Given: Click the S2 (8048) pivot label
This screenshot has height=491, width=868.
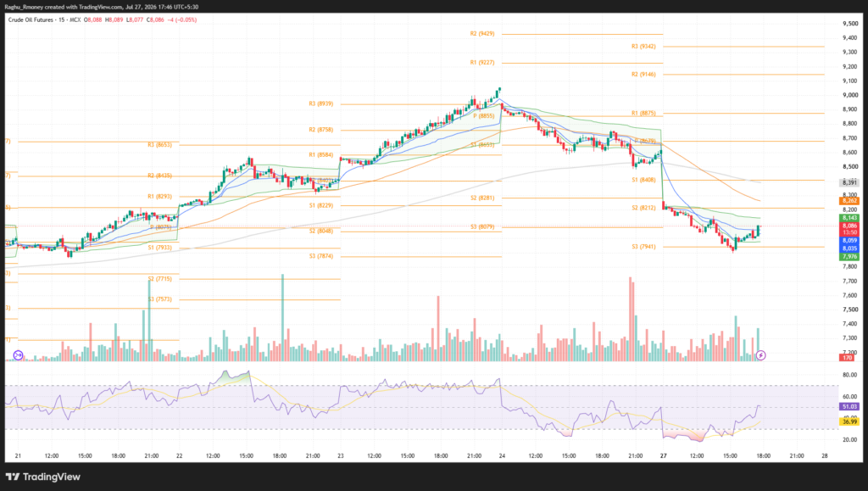Looking at the screenshot, I should click(321, 231).
